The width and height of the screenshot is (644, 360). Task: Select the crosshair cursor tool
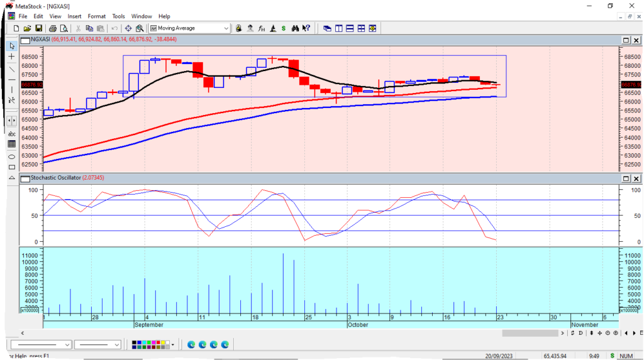tap(11, 57)
